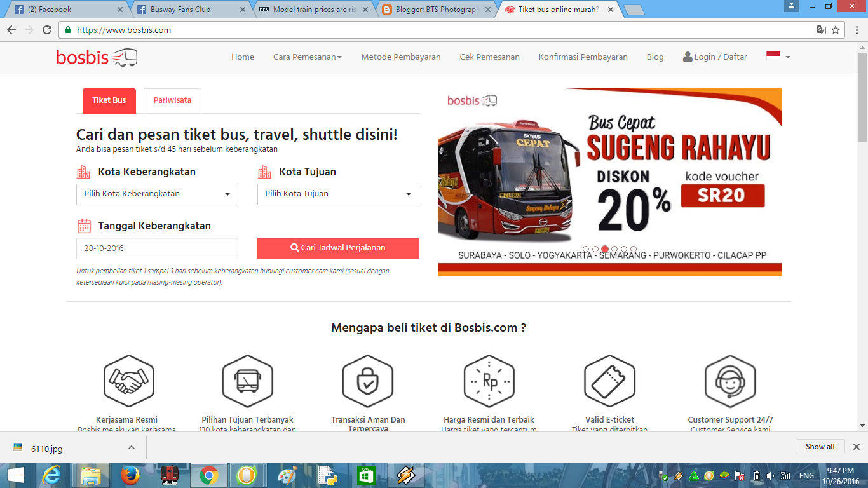Open the Home menu item
The height and width of the screenshot is (488, 868).
pos(243,57)
